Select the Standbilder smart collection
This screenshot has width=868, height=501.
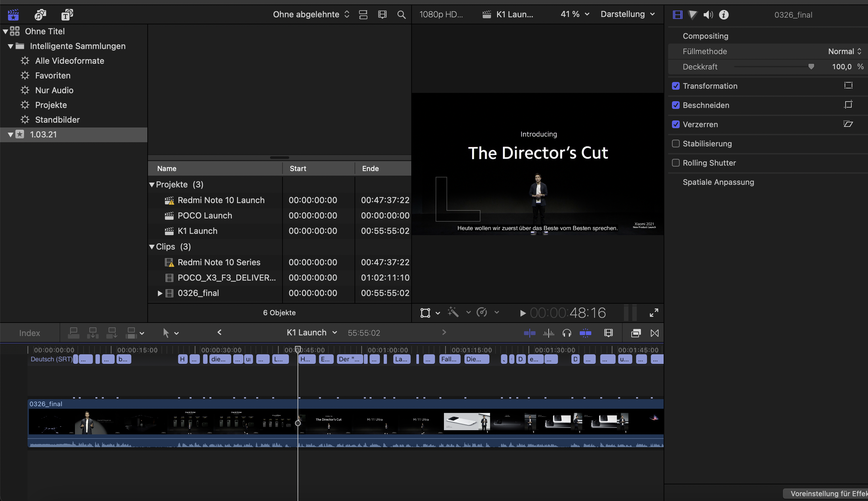pyautogui.click(x=57, y=120)
